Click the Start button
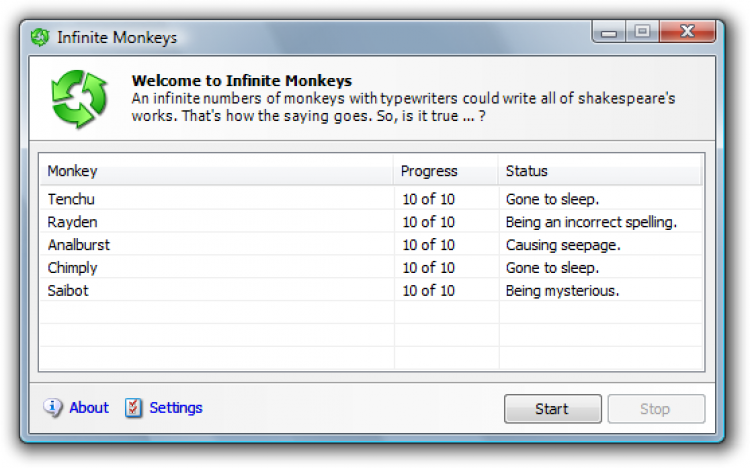Viewport: 750px width, 468px height. click(552, 409)
